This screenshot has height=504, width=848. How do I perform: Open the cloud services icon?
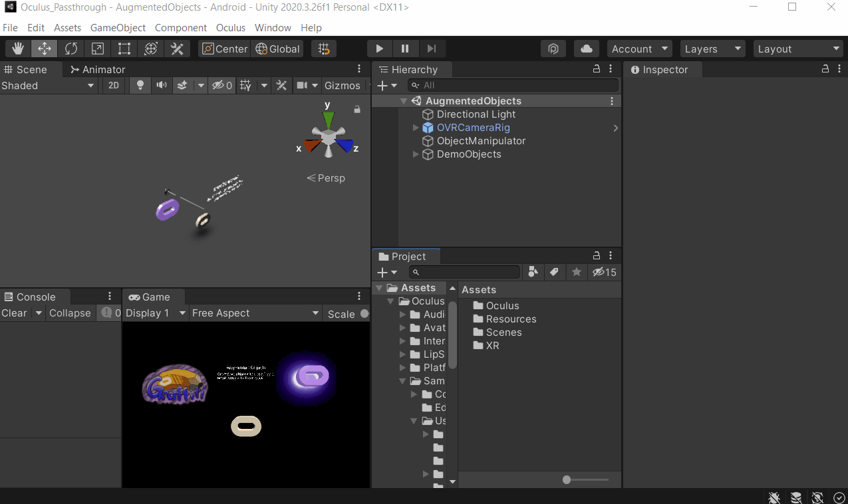[586, 49]
